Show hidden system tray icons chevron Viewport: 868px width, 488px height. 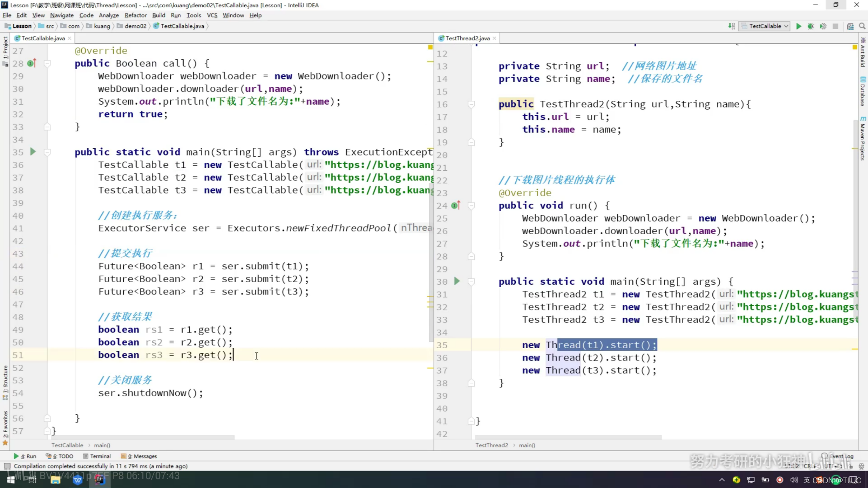722,480
